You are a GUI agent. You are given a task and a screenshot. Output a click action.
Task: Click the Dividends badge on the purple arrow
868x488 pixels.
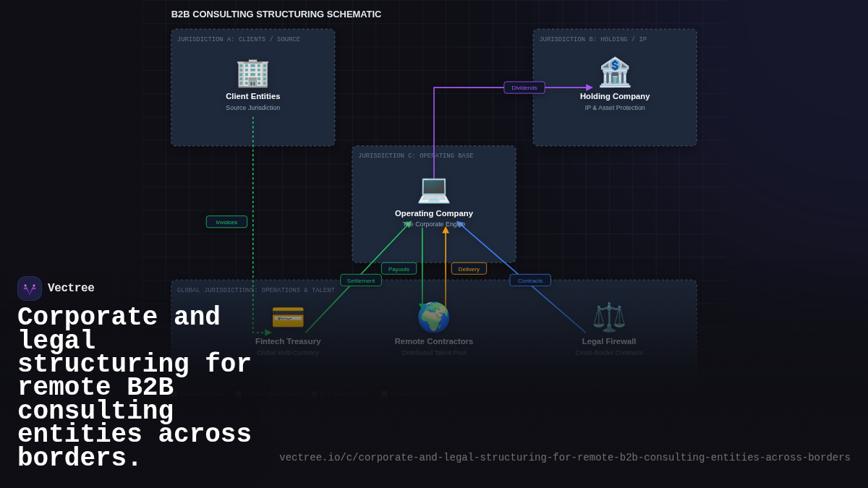[x=524, y=87]
